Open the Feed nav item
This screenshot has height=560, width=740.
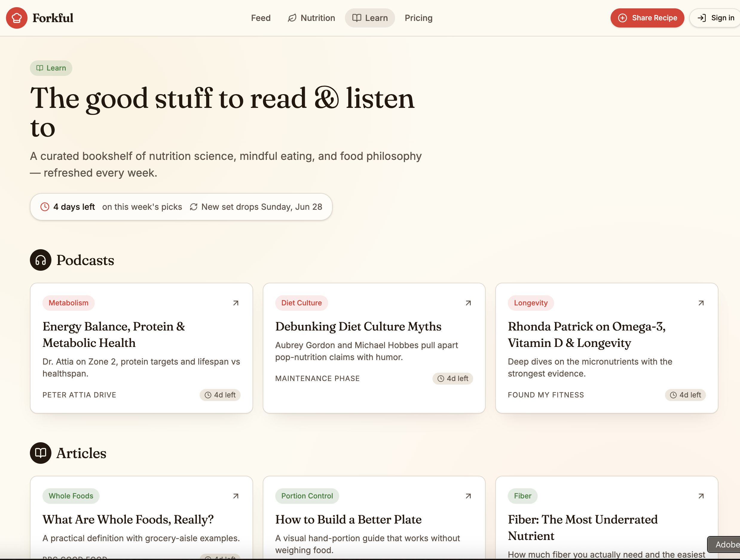(x=261, y=18)
